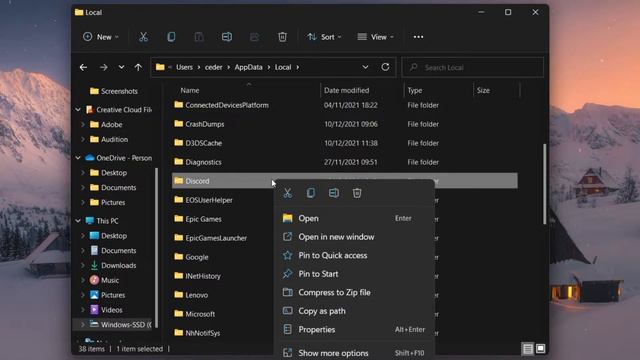Choose Open from the context menu
Screen dimensions: 640x360
coord(355,218)
